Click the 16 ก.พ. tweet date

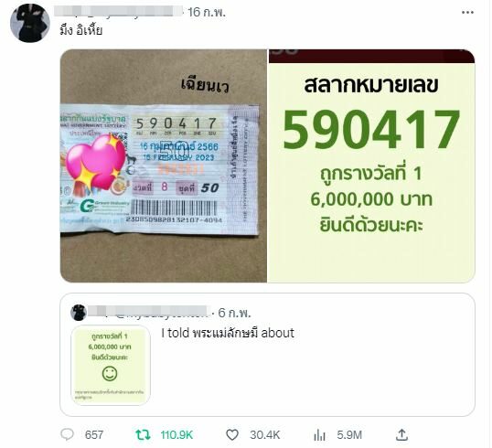tap(207, 13)
